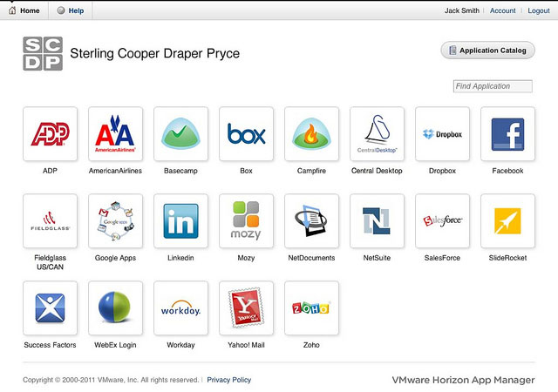Click the Jack Smith user name

[461, 10]
